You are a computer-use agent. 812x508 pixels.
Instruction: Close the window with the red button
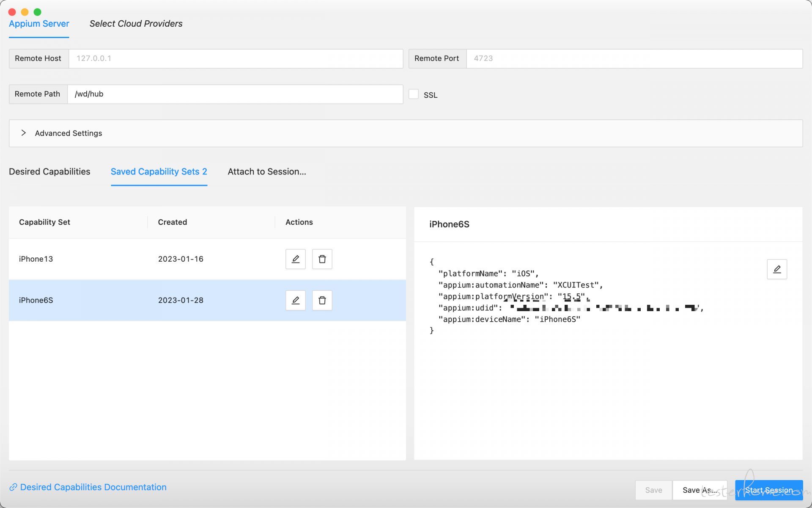click(x=12, y=12)
